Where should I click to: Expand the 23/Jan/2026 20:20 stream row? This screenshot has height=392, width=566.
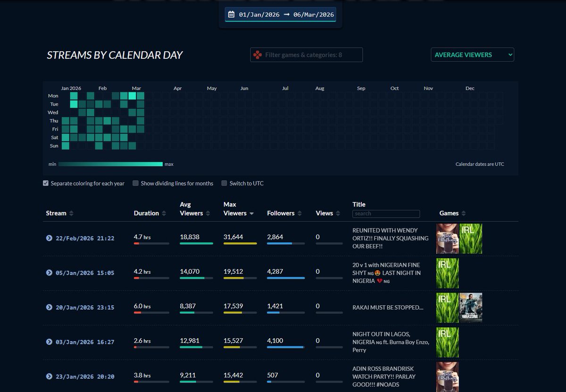pyautogui.click(x=49, y=376)
